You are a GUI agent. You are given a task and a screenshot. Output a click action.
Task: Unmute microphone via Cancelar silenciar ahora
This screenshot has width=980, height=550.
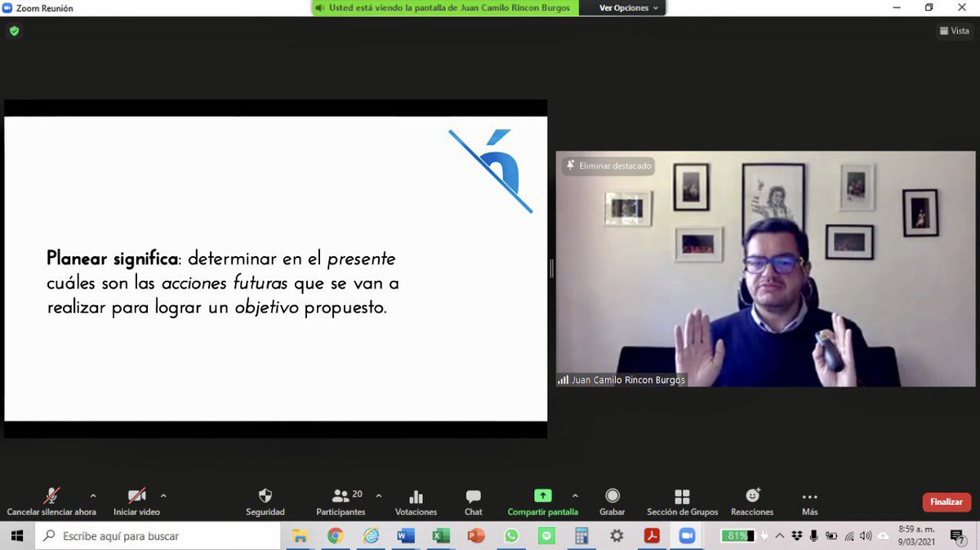[x=51, y=502]
